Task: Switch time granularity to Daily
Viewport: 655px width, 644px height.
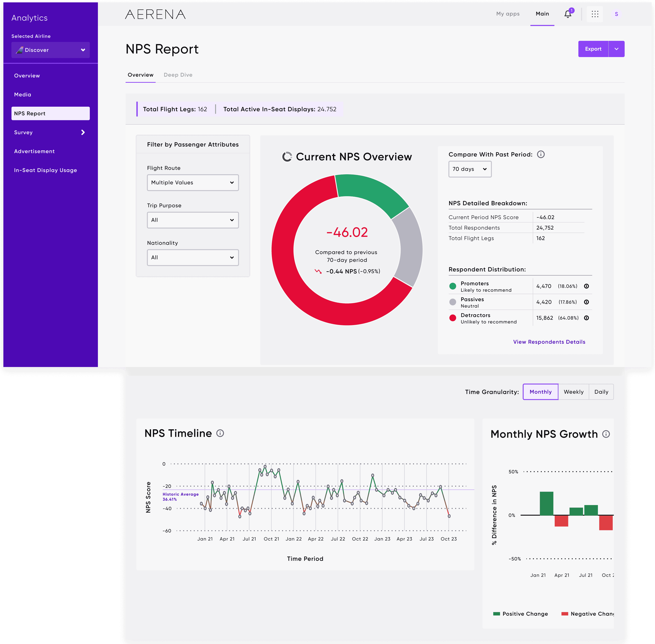Action: (x=601, y=392)
